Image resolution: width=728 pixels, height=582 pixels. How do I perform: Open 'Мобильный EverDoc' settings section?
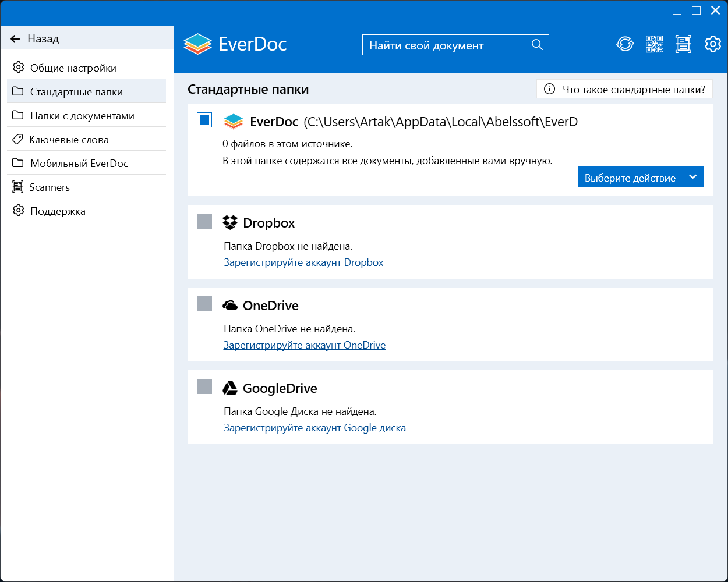(x=79, y=164)
